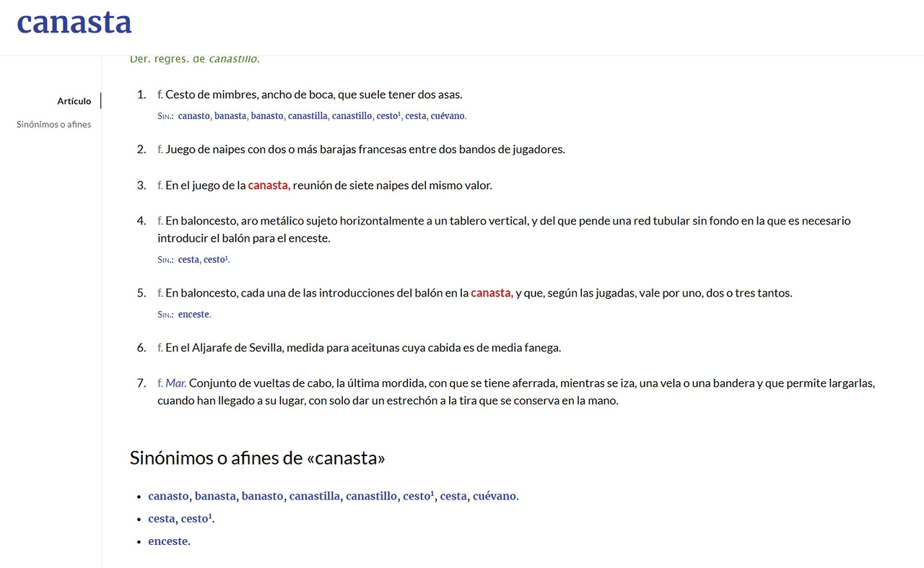Image resolution: width=924 pixels, height=568 pixels.
Task: Click banasto in bottom synonyms list
Action: [x=262, y=496]
